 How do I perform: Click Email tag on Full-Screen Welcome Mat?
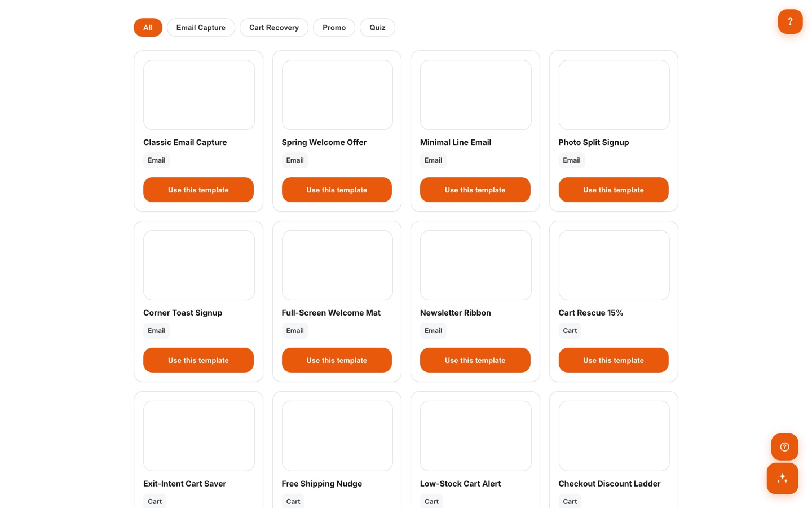click(x=295, y=331)
